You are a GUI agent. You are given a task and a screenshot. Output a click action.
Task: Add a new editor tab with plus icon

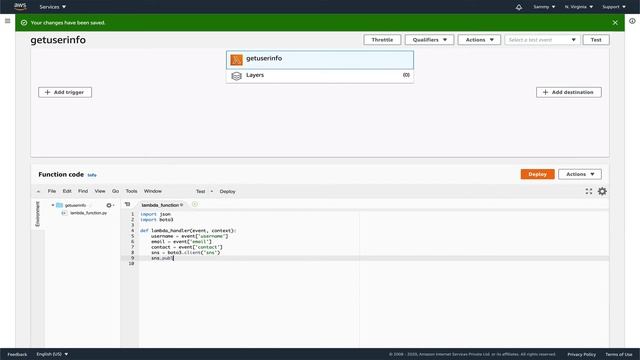click(195, 204)
